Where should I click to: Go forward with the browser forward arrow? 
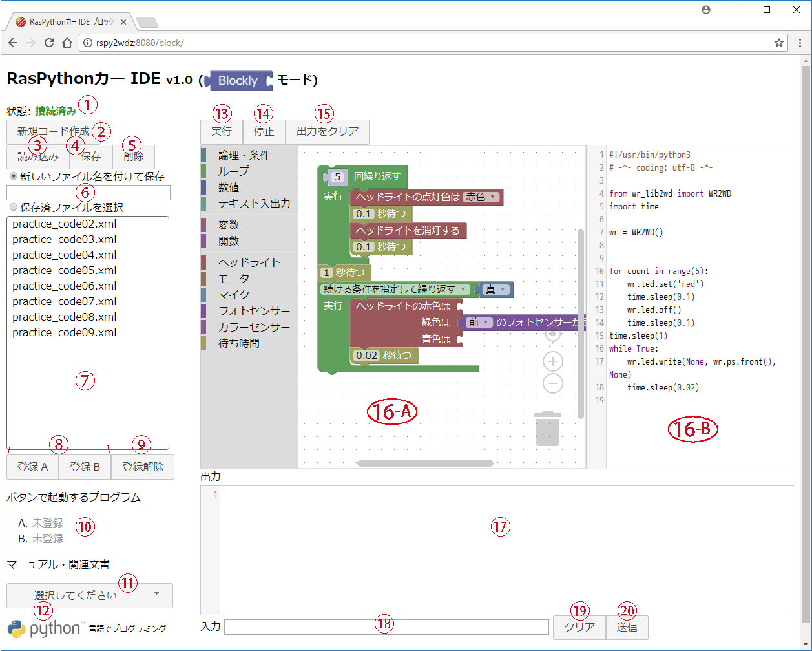tap(30, 43)
